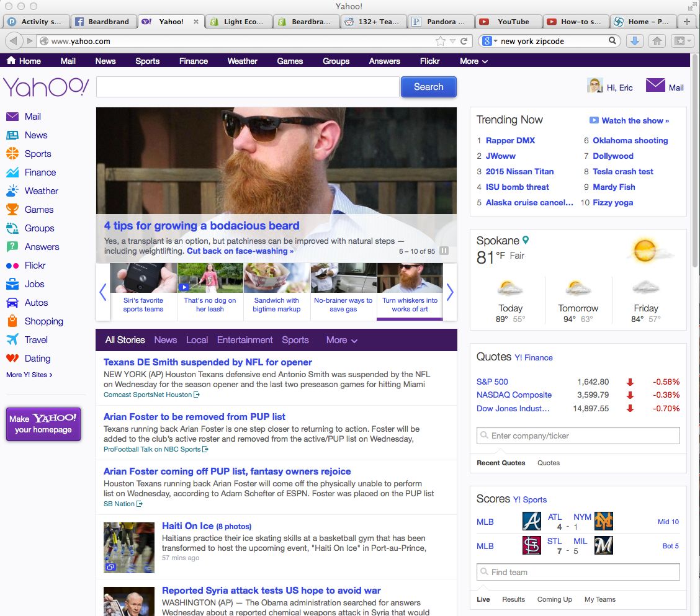Screen dimensions: 700x616
Task: Click the Finance sidebar icon
Action: [x=14, y=172]
